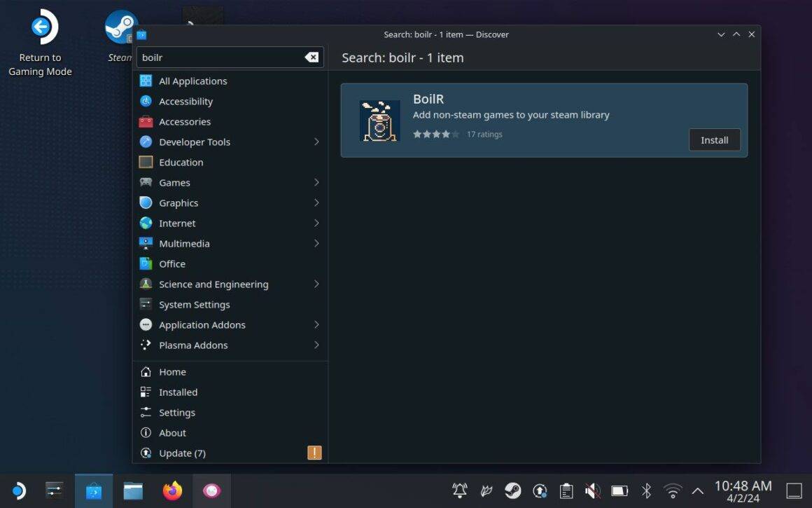Expand the Developer Tools submenu arrow
This screenshot has height=508, width=812.
(x=316, y=142)
